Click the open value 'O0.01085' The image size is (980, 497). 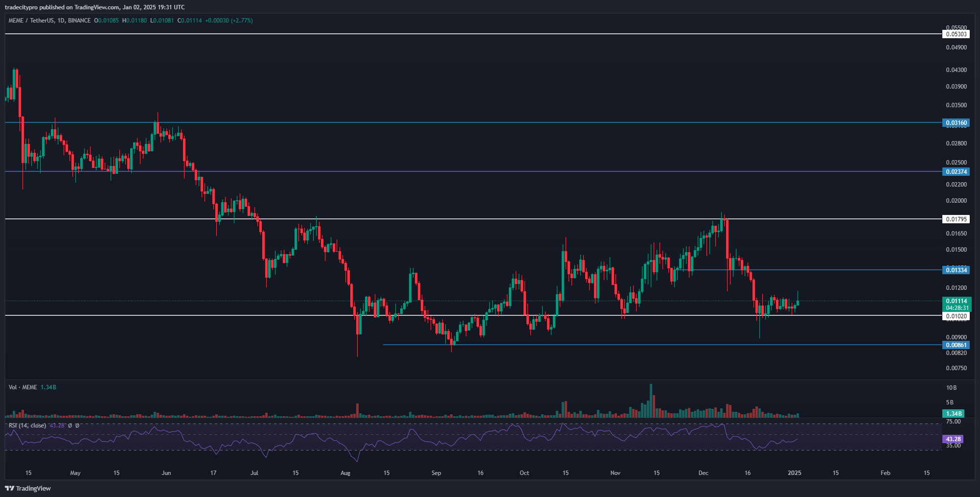(x=107, y=21)
